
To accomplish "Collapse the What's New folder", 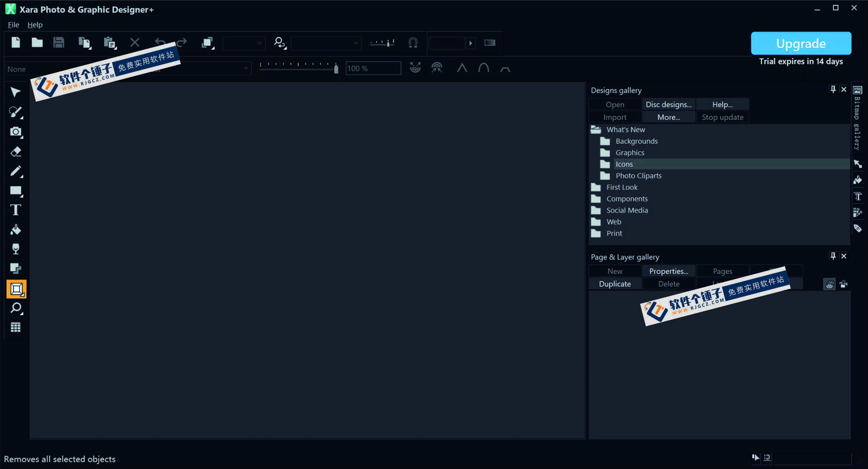I will coord(596,129).
